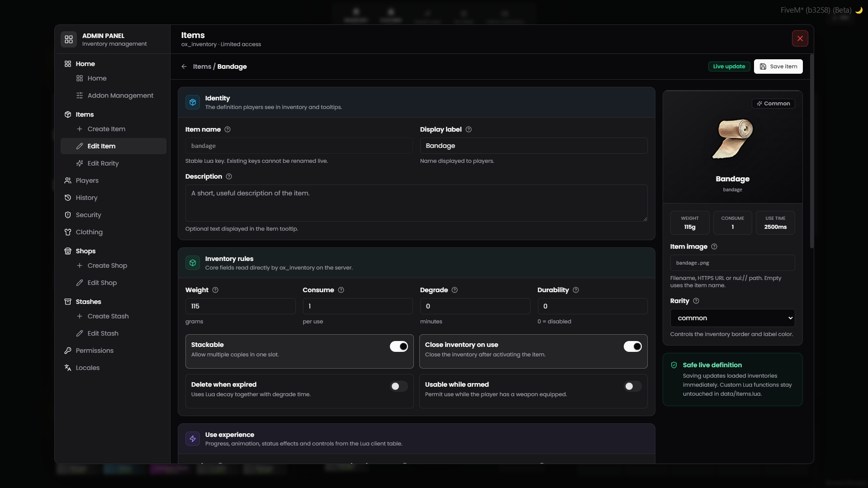
Task: Click the help icon next to Description
Action: 229,176
